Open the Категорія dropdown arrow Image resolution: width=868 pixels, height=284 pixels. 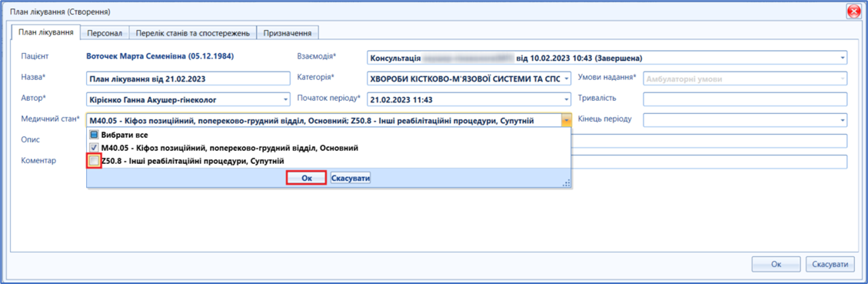coord(567,79)
